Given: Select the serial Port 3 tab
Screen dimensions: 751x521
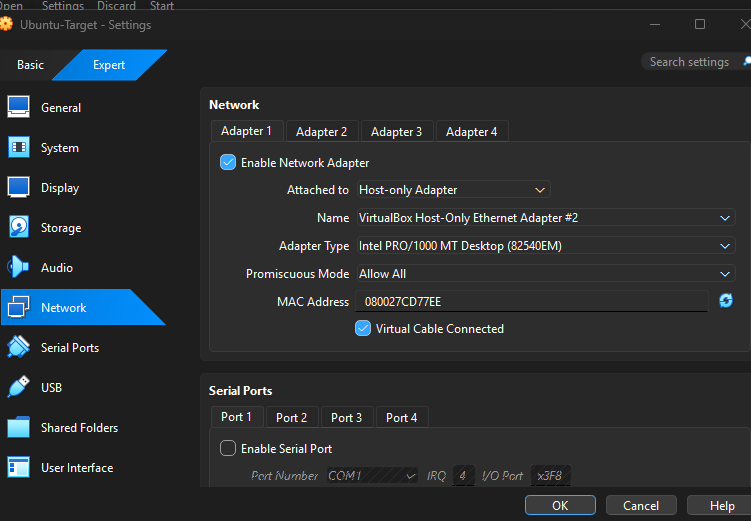Looking at the screenshot, I should tap(347, 418).
